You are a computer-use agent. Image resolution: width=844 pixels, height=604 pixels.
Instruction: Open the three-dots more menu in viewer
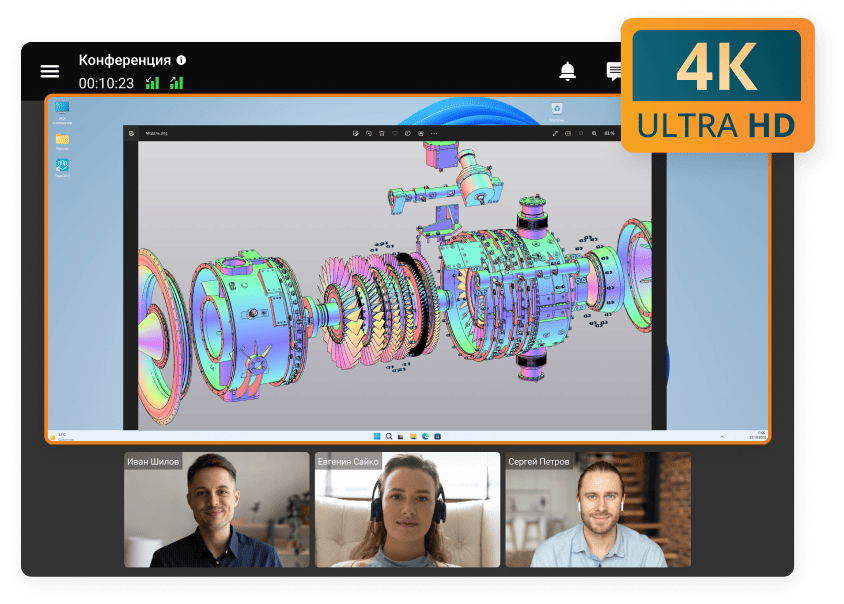coord(433,133)
